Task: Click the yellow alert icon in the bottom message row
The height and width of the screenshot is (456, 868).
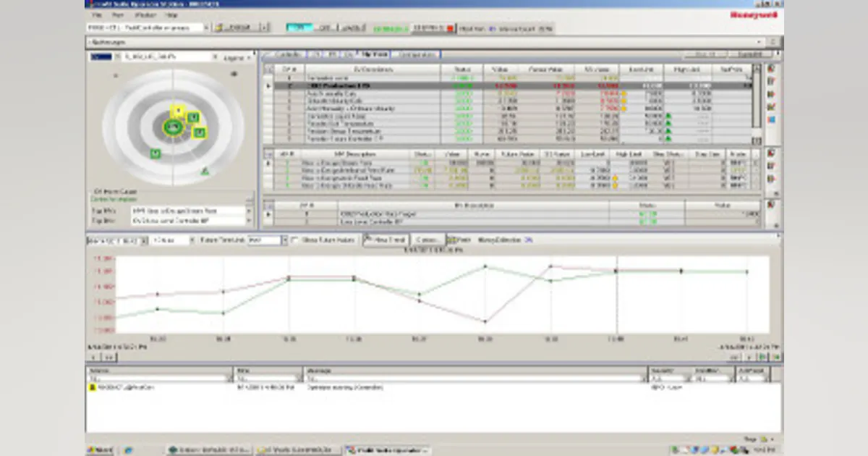Action: pos(93,387)
